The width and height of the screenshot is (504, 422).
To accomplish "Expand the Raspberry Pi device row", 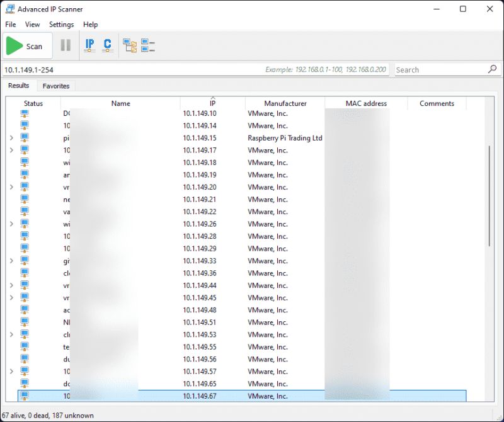I will pyautogui.click(x=11, y=137).
